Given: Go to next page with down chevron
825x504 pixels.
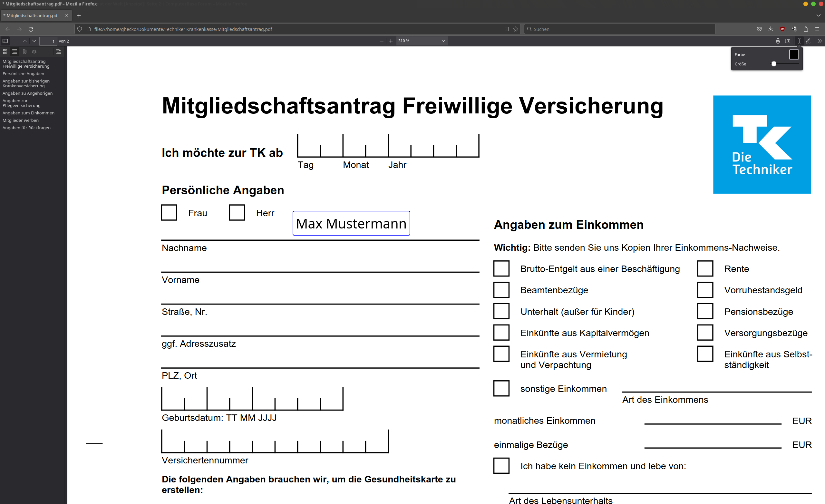Looking at the screenshot, I should click(x=34, y=41).
